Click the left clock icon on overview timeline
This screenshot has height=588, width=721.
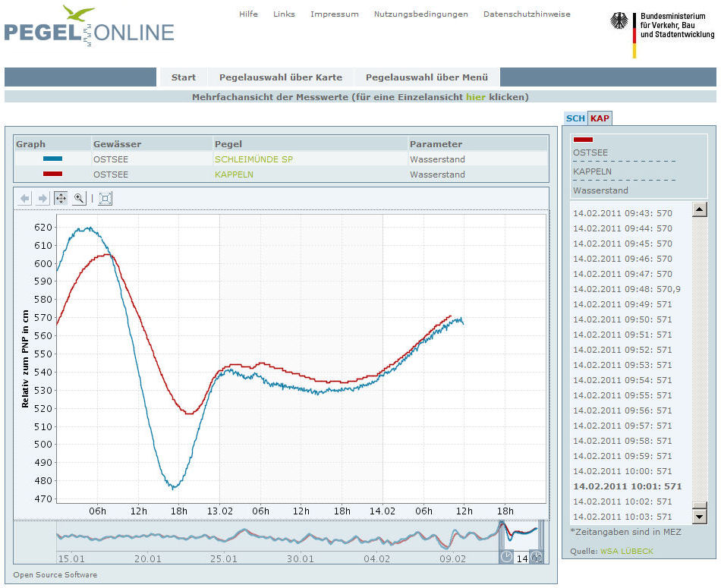[506, 557]
